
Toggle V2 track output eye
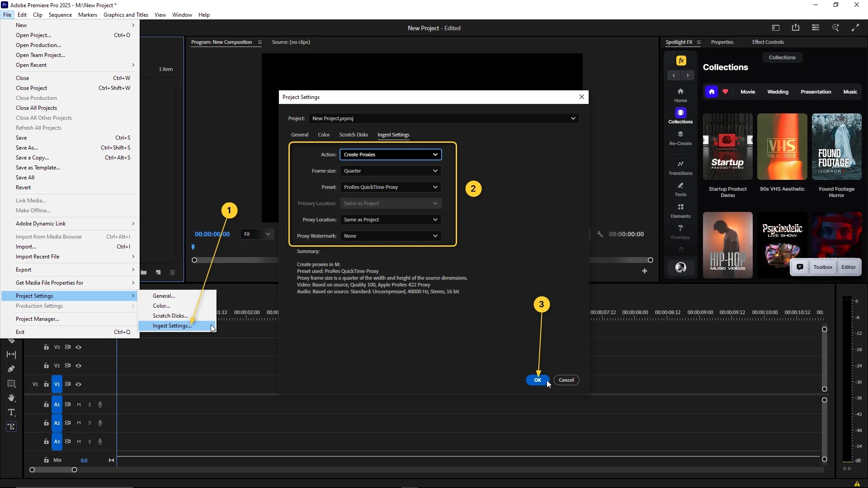pyautogui.click(x=78, y=366)
